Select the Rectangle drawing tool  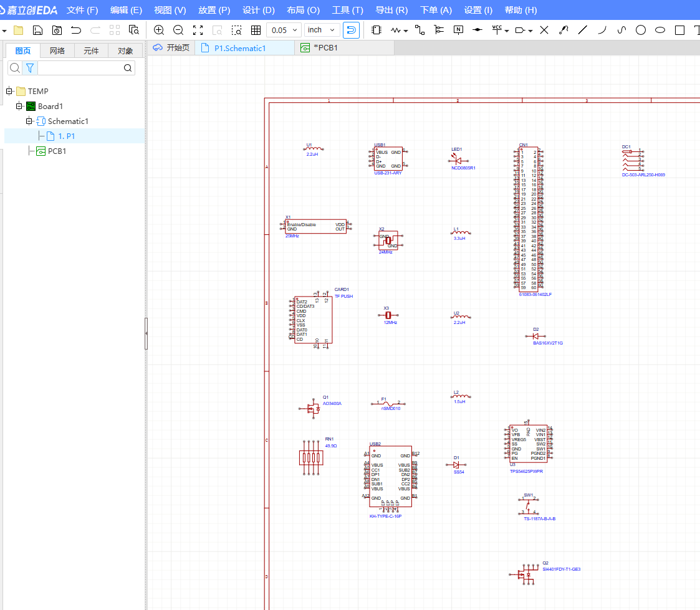pos(679,31)
